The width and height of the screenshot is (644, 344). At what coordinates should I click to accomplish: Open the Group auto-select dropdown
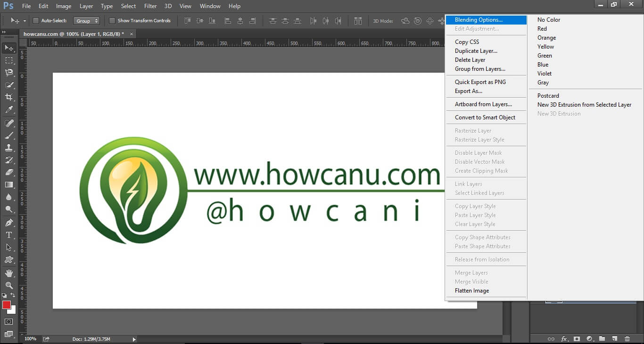click(86, 21)
